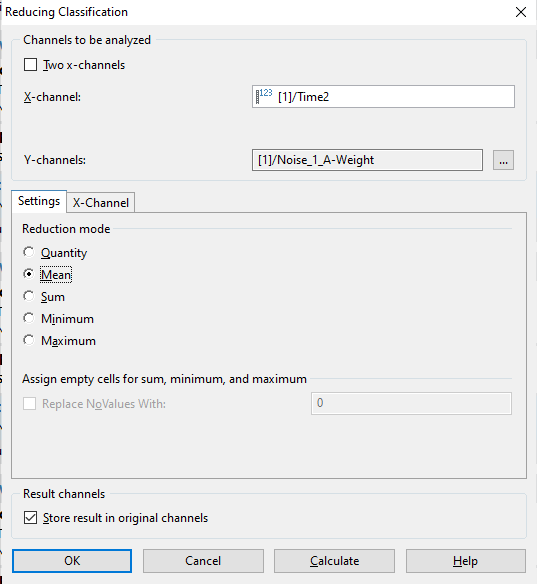Image resolution: width=537 pixels, height=584 pixels.
Task: Switch to the X-Channel tab
Action: coord(101,203)
